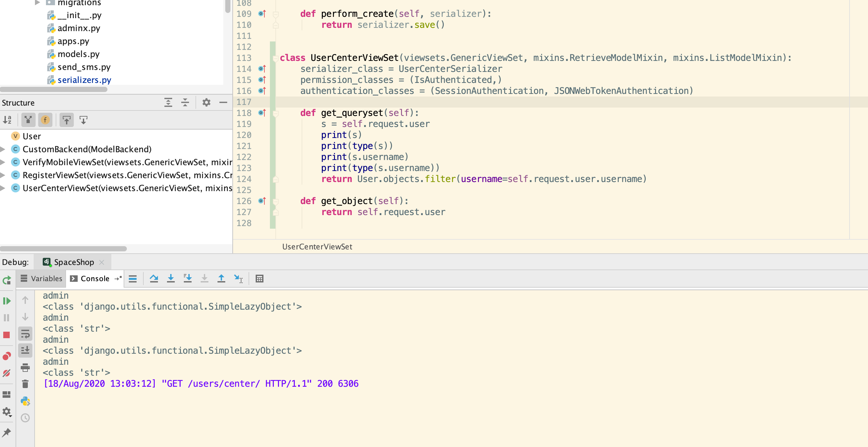Rerun the SpaceShop debug session
The height and width of the screenshot is (447, 868).
7,280
